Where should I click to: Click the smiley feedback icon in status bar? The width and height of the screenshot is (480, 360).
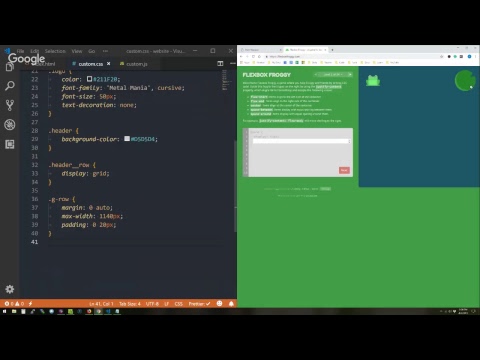pyautogui.click(x=219, y=303)
